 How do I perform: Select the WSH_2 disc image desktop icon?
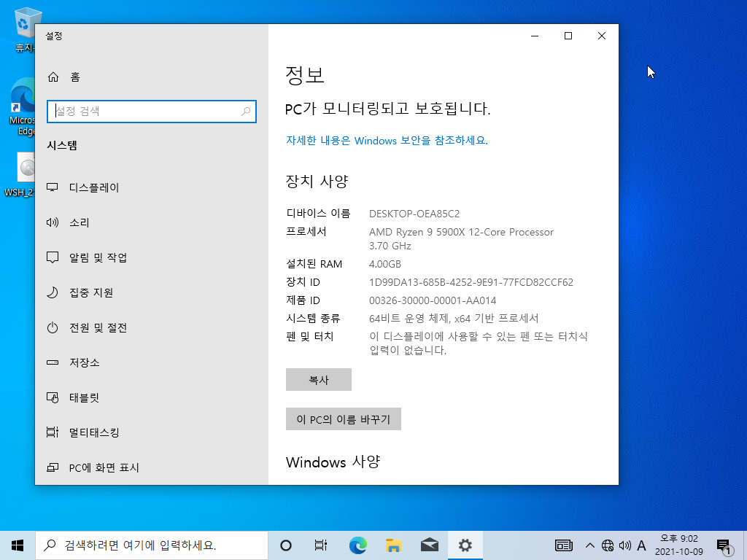tap(21, 174)
